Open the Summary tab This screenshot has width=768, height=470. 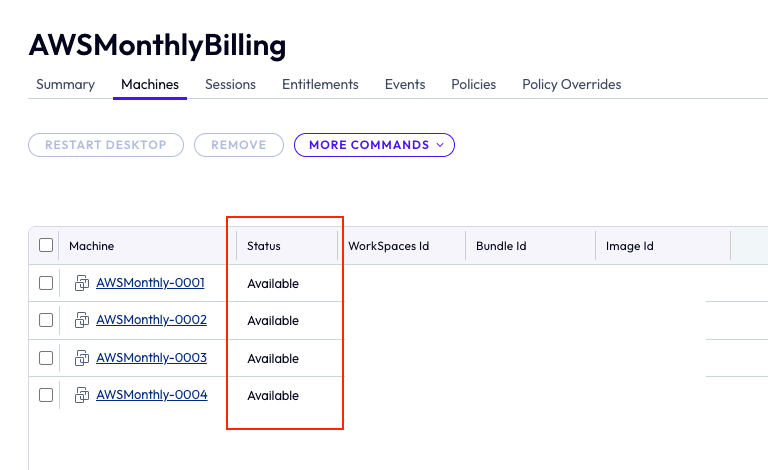click(66, 84)
